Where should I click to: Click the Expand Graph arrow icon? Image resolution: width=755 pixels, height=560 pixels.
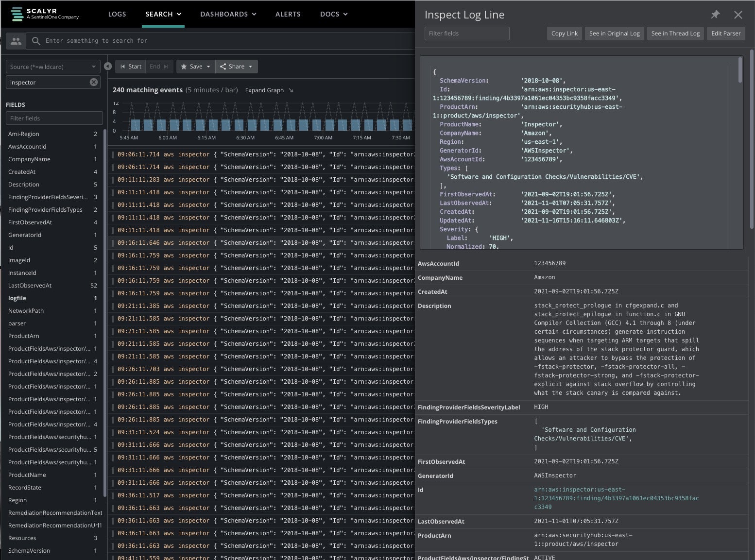point(291,90)
